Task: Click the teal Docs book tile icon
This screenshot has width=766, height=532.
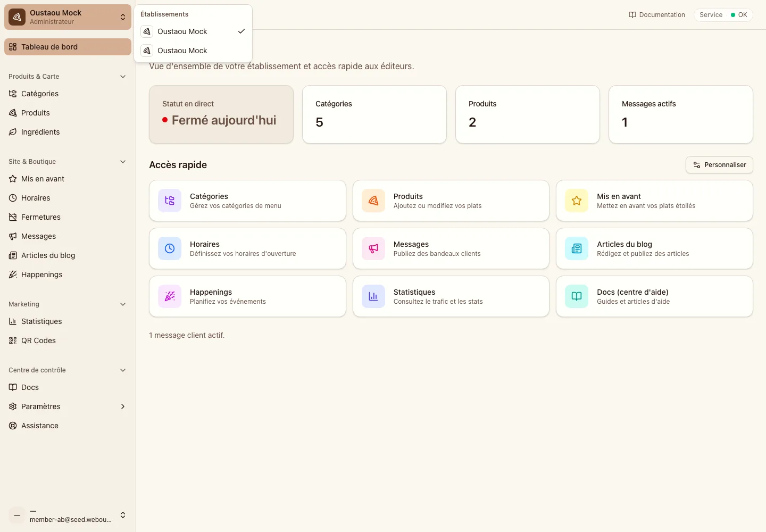Action: tap(577, 296)
